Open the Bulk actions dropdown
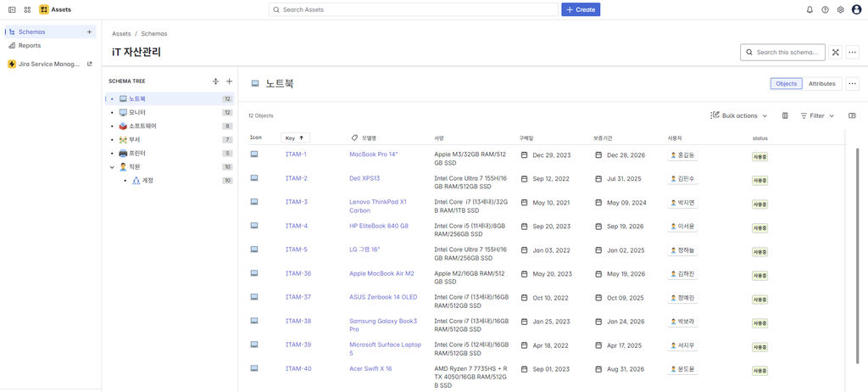Screen dimensions: 868x392 coord(739,116)
